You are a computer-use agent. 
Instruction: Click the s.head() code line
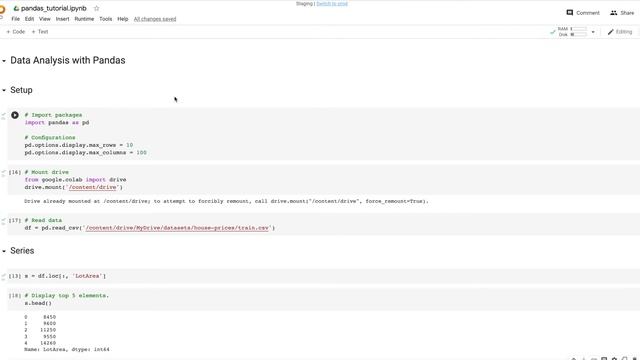38,303
